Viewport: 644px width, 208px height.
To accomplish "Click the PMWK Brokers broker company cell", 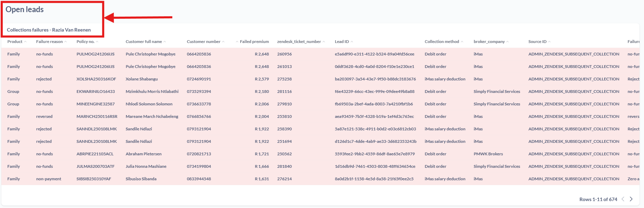I will pyautogui.click(x=488, y=154).
